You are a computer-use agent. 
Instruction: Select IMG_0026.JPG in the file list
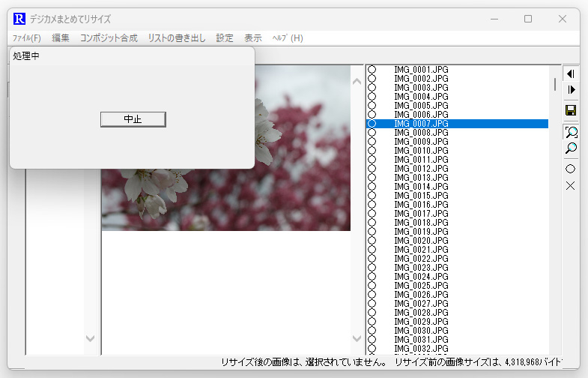point(457,295)
